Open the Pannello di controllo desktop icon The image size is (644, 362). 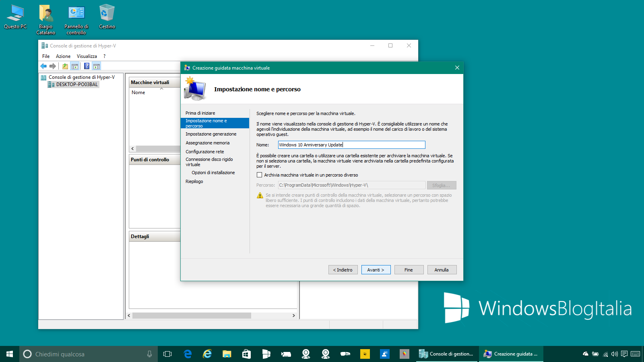coord(76,19)
